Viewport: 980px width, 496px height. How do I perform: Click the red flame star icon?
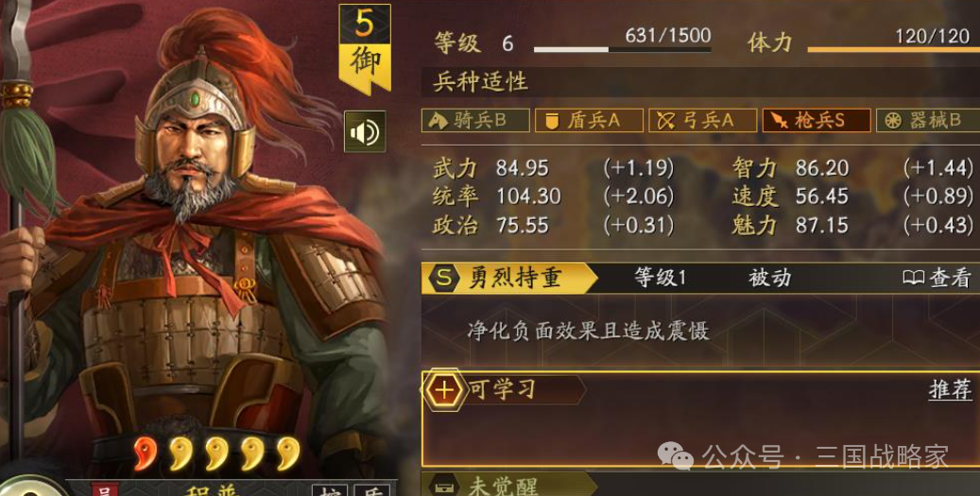145,453
